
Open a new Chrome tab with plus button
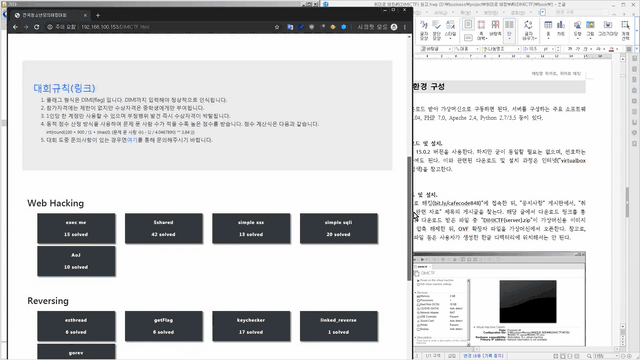(98, 15)
